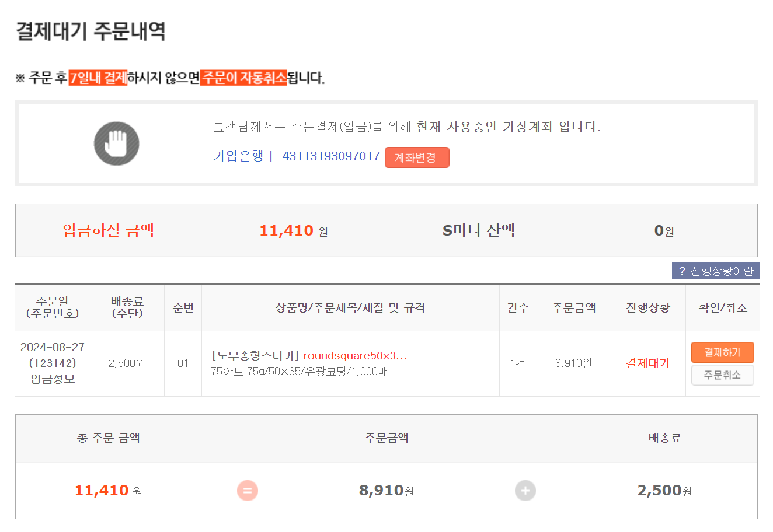The image size is (773, 532).
Task: Click the equals sign circle icon
Action: coord(248,491)
